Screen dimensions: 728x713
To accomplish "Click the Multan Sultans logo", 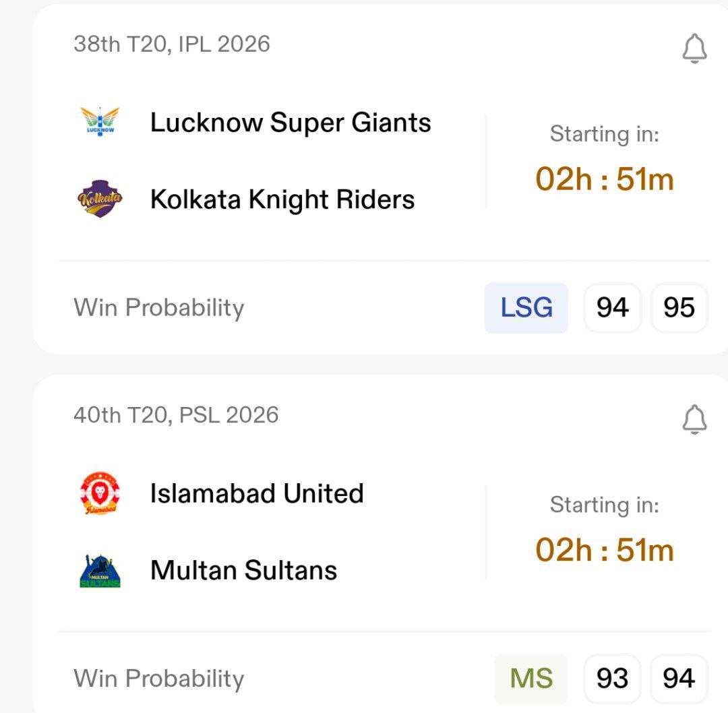I will (x=100, y=571).
